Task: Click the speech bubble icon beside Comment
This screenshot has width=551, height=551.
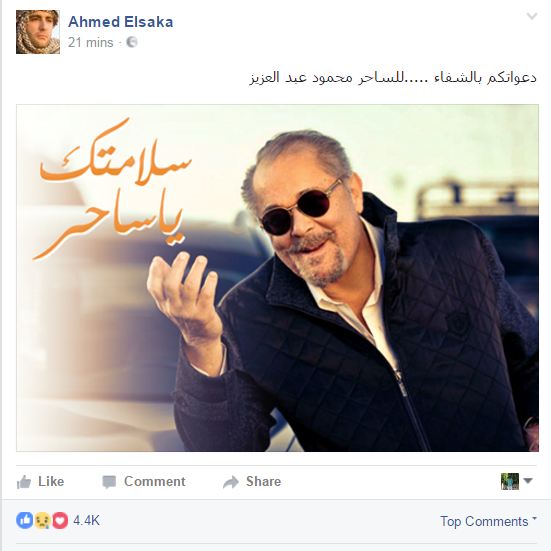Action: click(109, 482)
